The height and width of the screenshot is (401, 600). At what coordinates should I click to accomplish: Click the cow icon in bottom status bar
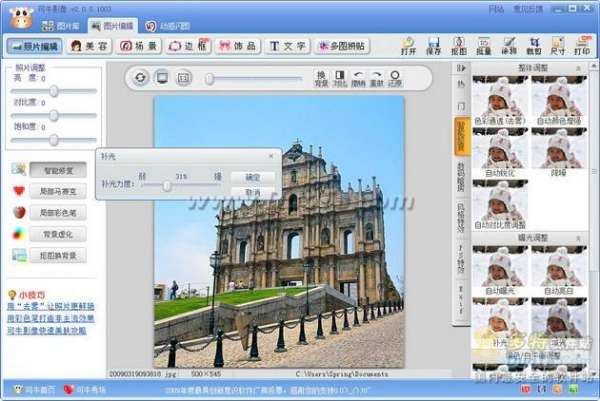pyautogui.click(x=18, y=390)
